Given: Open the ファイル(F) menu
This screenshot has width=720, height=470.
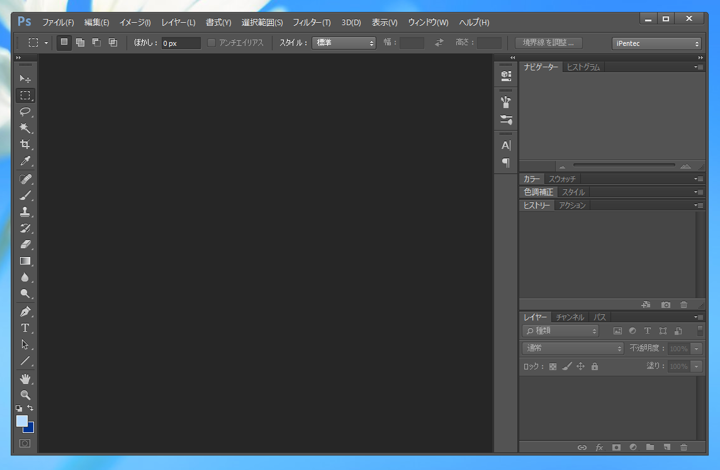Looking at the screenshot, I should click(58, 22).
